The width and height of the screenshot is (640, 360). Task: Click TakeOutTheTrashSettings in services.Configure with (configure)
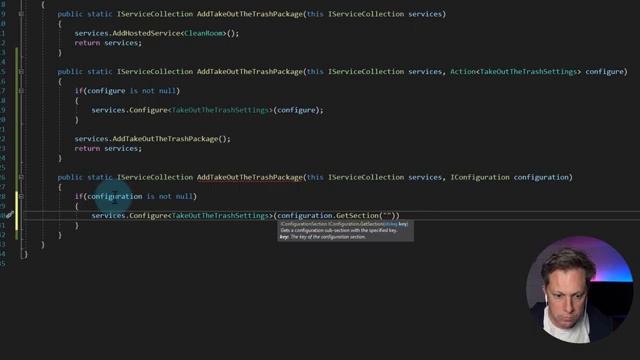pyautogui.click(x=220, y=110)
